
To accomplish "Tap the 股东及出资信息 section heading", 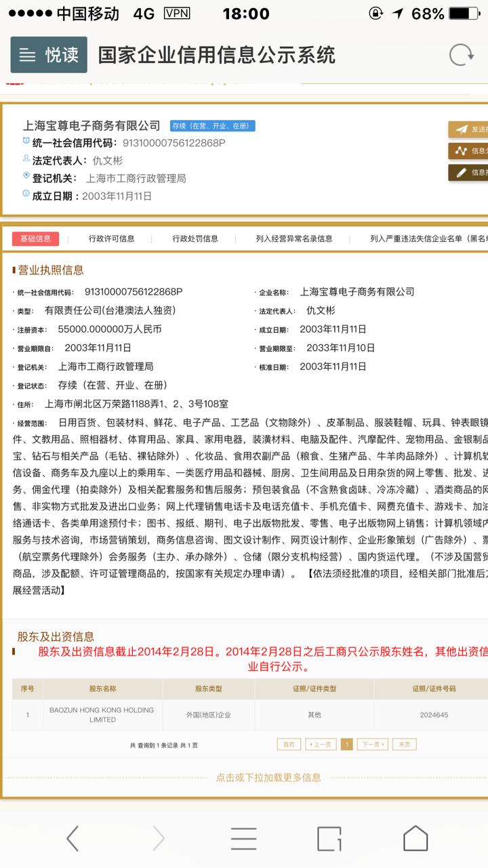I will point(56,636).
